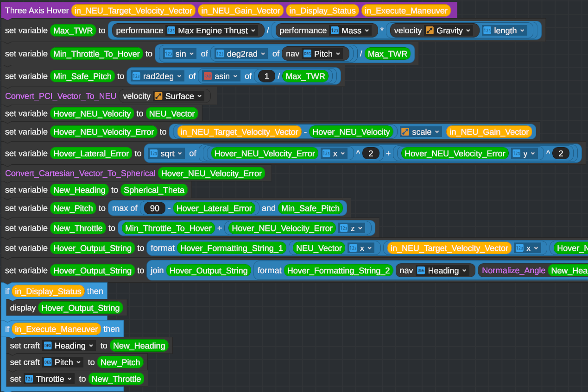Click the 90 value in the New_Pitch expression
Viewport: 588px width, 392px height.
(155, 208)
